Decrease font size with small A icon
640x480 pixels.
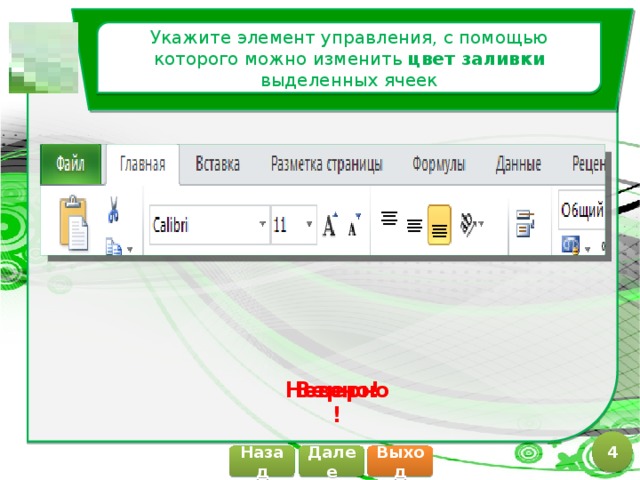tap(353, 224)
